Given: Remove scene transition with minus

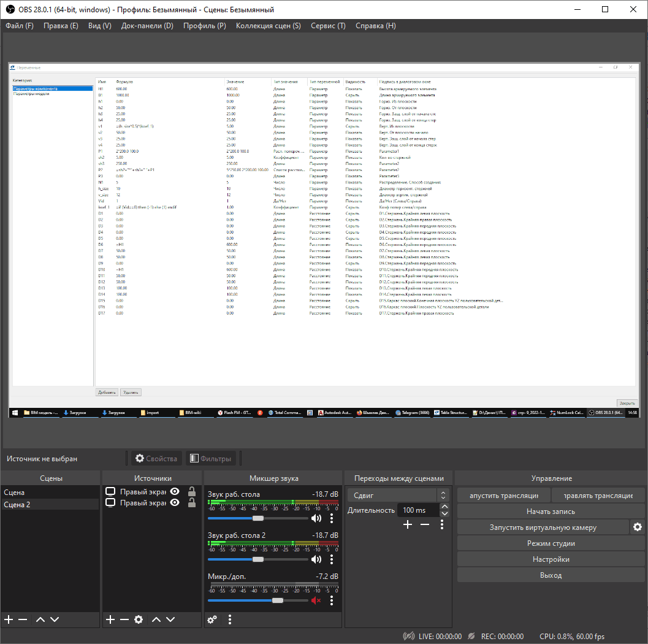Looking at the screenshot, I should pyautogui.click(x=424, y=524).
